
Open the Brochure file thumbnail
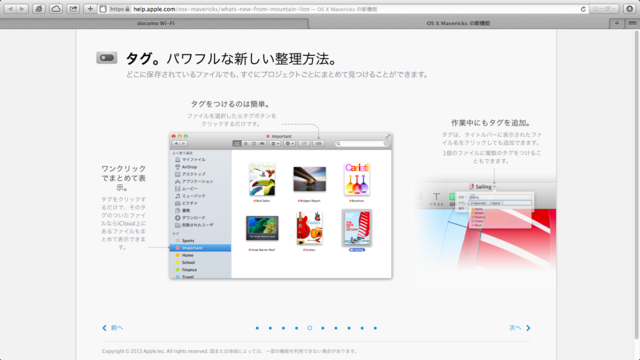pos(357,179)
